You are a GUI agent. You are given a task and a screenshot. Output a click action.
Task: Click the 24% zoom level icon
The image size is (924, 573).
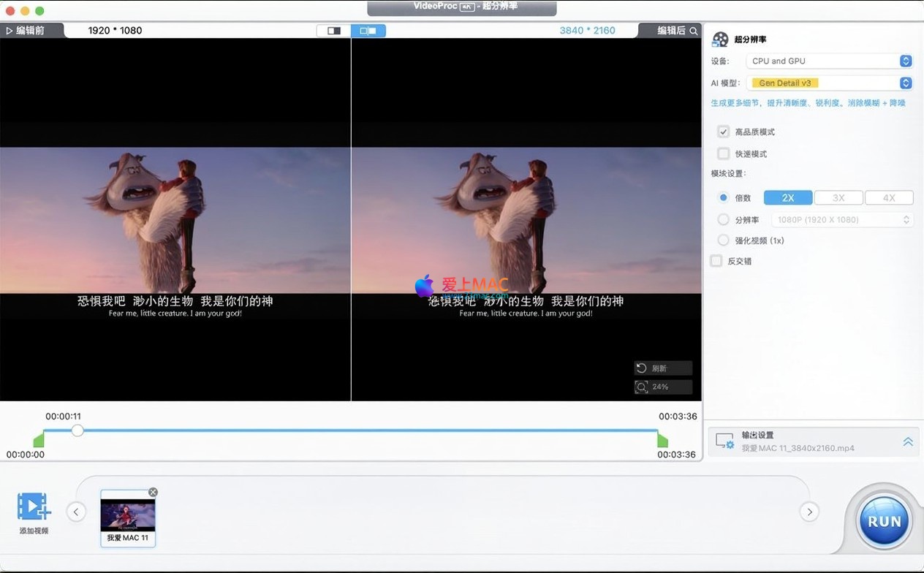[642, 387]
